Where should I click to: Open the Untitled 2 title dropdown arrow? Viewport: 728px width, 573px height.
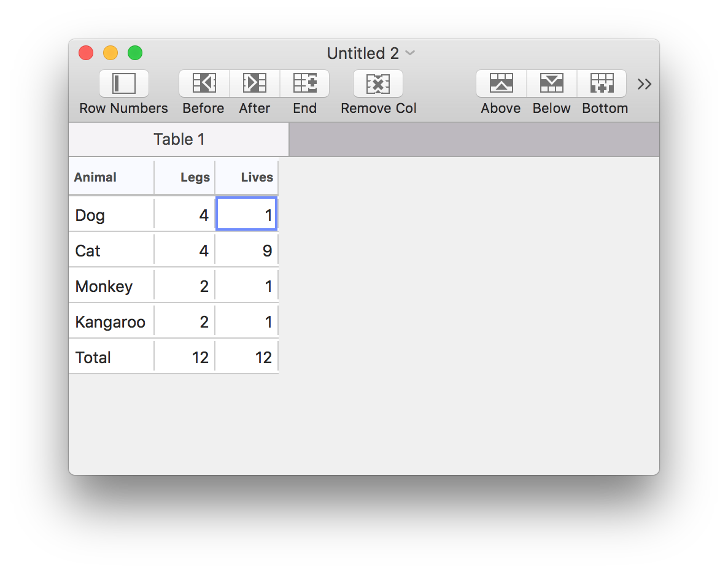[x=410, y=53]
